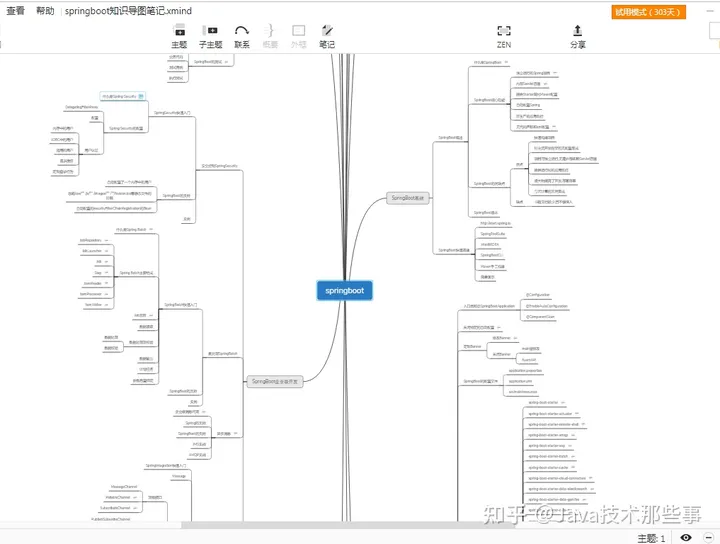Viewport: 720px width, 544px height.
Task: Select the @EnableAutoConfiguration topic
Action: pyautogui.click(x=546, y=306)
